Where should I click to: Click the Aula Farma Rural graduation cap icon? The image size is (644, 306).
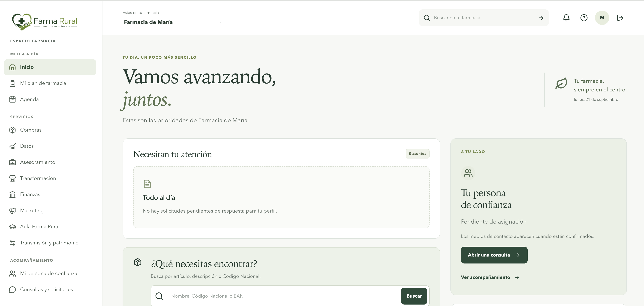(x=12, y=227)
